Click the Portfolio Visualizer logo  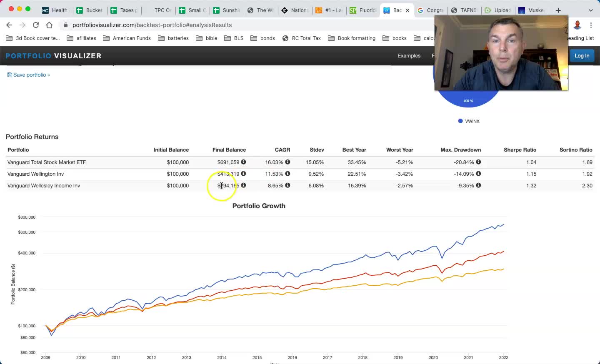click(53, 56)
